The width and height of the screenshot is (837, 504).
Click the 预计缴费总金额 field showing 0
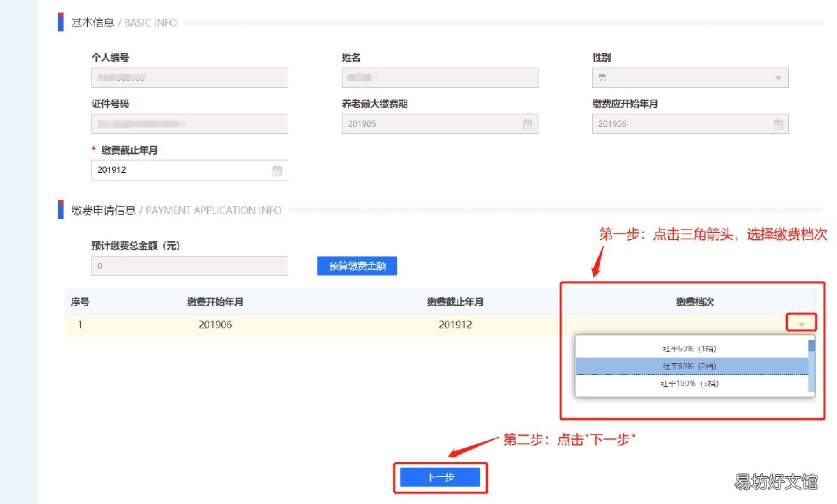point(190,266)
